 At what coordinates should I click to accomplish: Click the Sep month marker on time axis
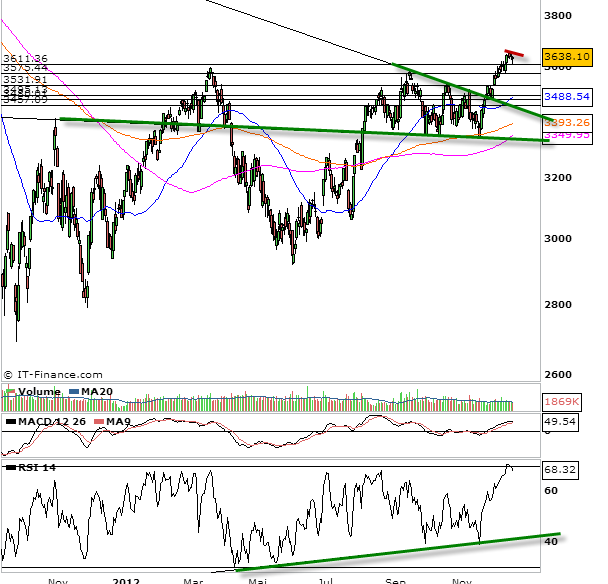(x=395, y=578)
